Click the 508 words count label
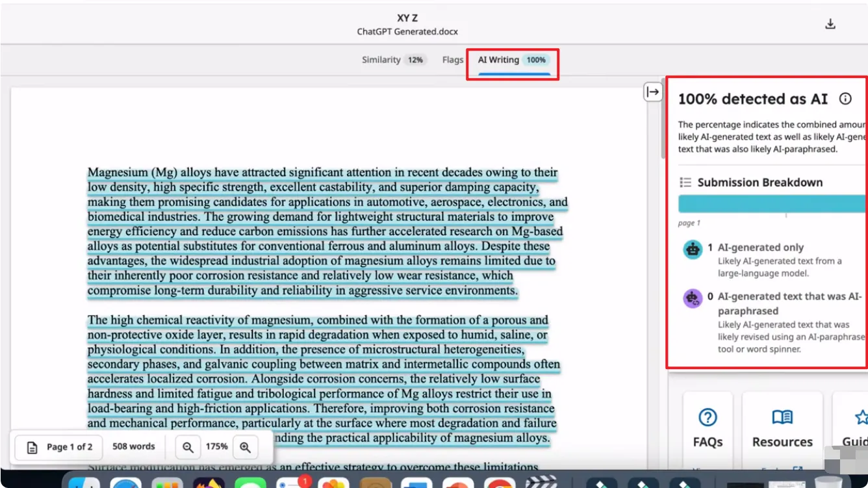868x488 pixels. tap(134, 446)
